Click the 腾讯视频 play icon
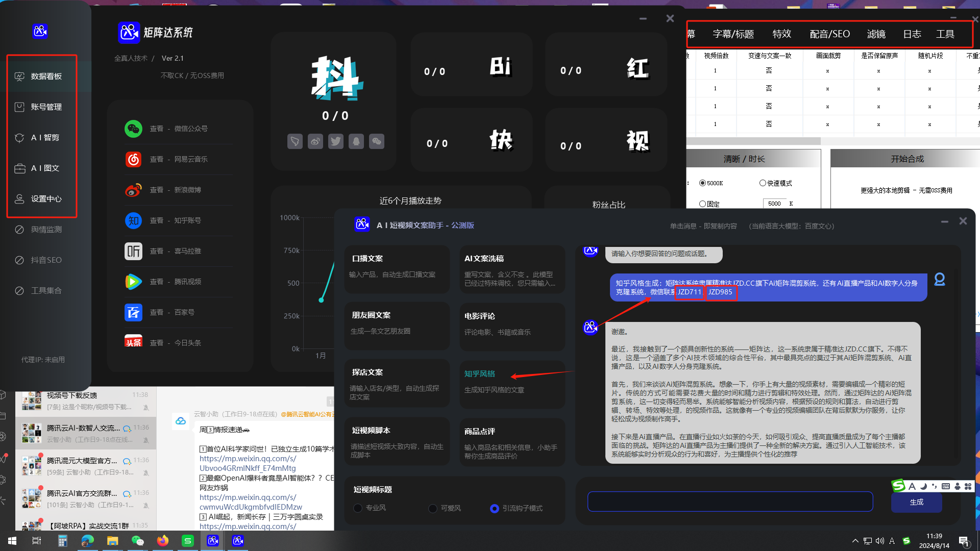 [x=133, y=282]
